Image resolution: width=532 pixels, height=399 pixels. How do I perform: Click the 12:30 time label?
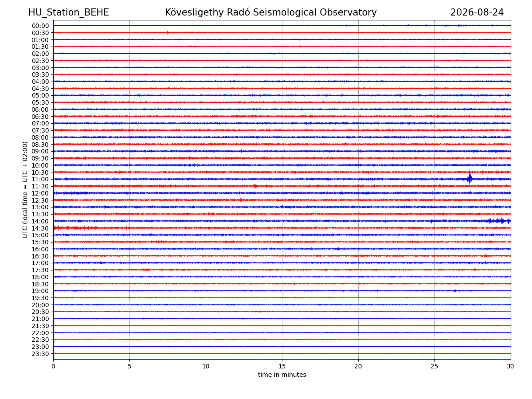(x=40, y=200)
